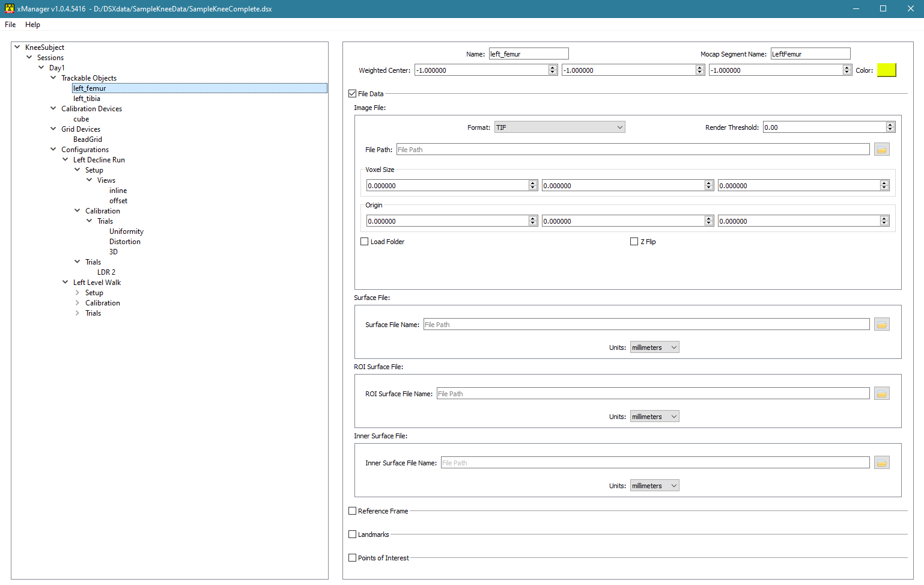Open the Help menu

click(32, 25)
